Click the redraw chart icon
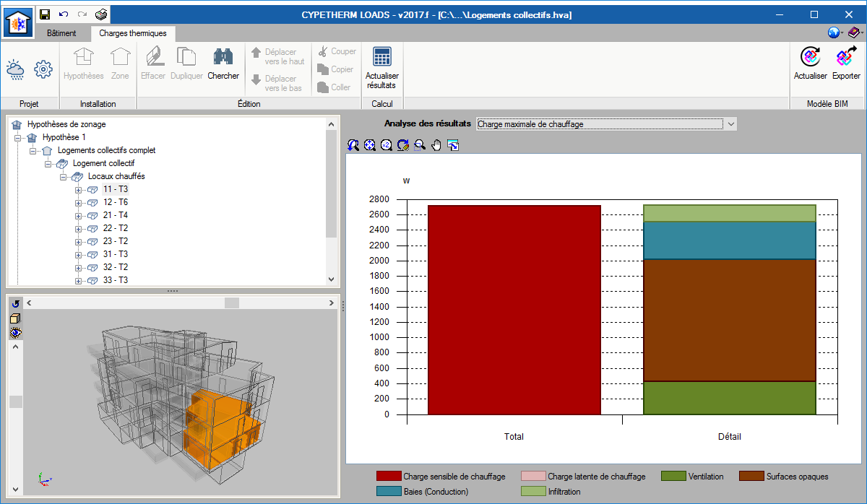The width and height of the screenshot is (867, 504). pos(403,145)
